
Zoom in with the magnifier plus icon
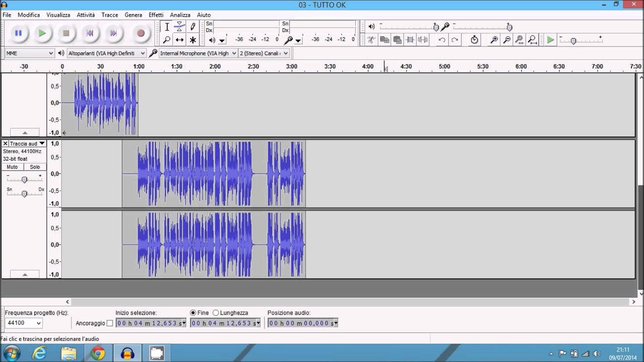494,40
